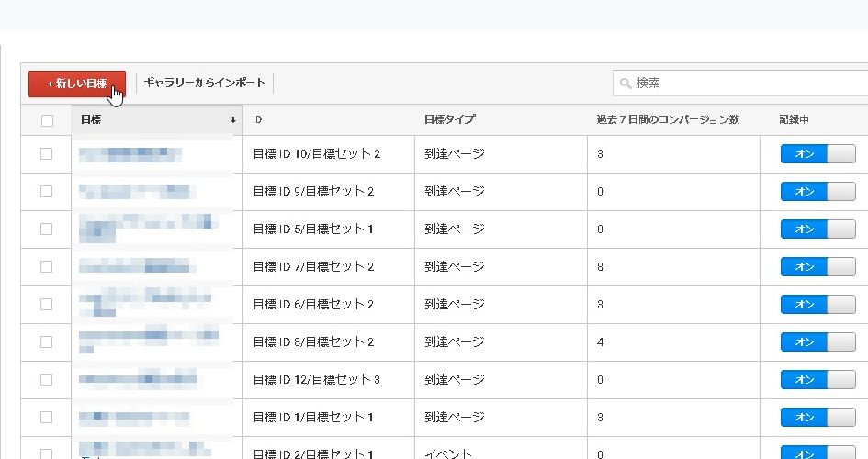This screenshot has height=459, width=868.
Task: Sort by the 記録中 column header
Action: (x=793, y=120)
